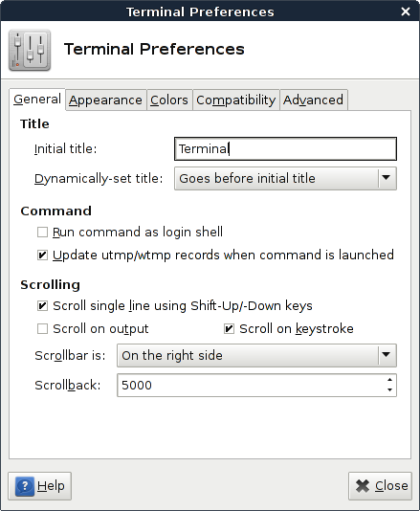Screen dimensions: 420x511
Task: Uncheck Update utmp/wtmp records option
Action: pyautogui.click(x=42, y=255)
